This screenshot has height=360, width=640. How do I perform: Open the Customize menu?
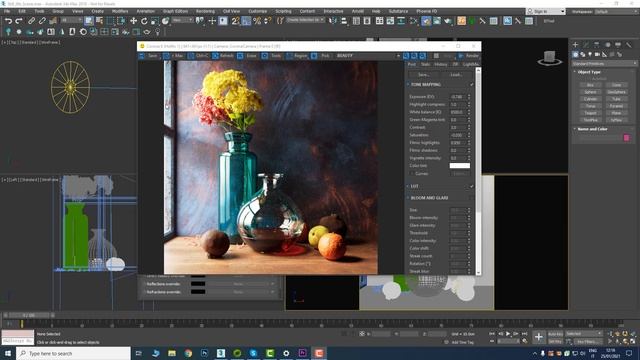(x=258, y=11)
